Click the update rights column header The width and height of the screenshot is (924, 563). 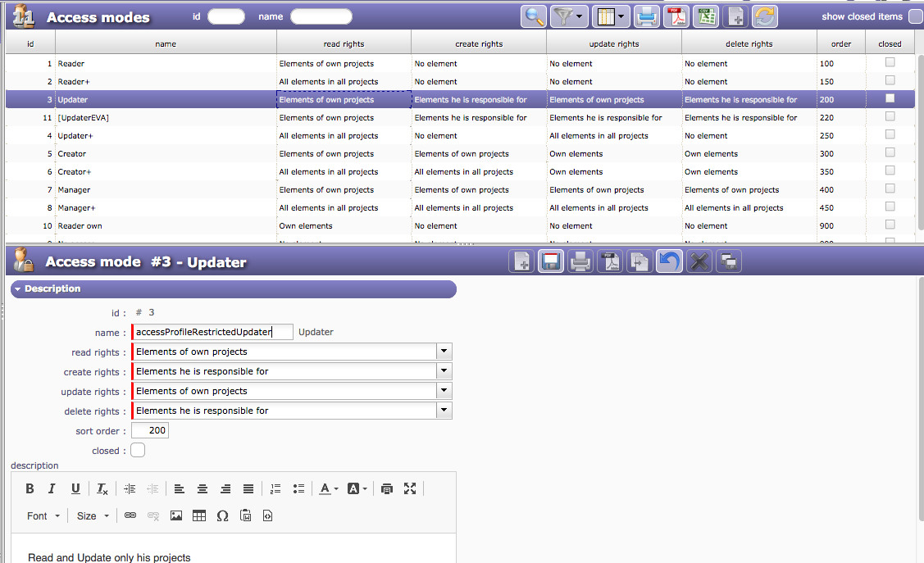pos(613,44)
